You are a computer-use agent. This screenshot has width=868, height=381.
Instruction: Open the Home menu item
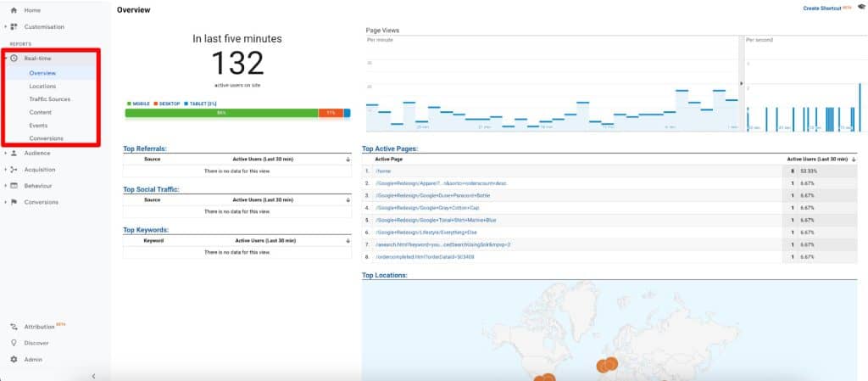pyautogui.click(x=32, y=10)
